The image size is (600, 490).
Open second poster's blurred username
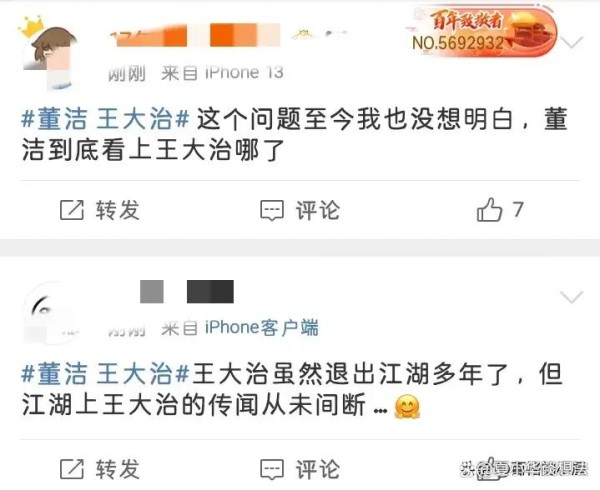[187, 291]
